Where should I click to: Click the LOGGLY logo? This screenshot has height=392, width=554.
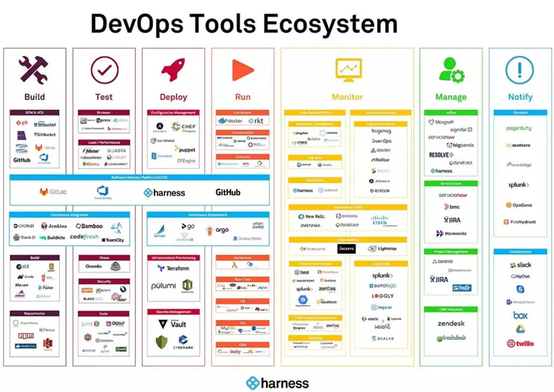(x=382, y=296)
